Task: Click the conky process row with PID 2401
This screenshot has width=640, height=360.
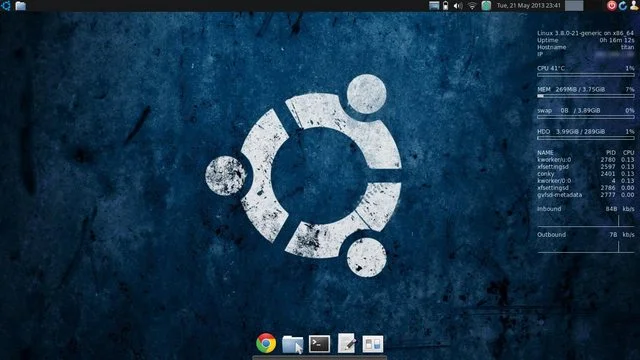Action: pos(585,173)
